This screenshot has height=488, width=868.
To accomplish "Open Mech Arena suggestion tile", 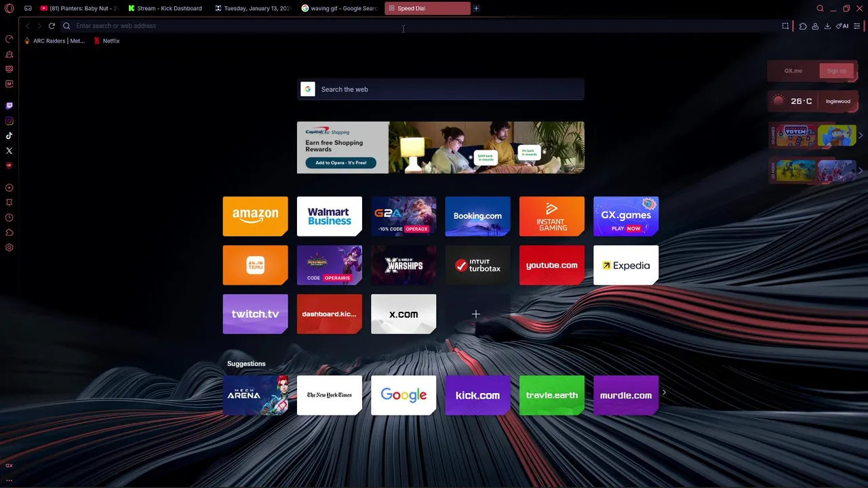I will point(255,395).
